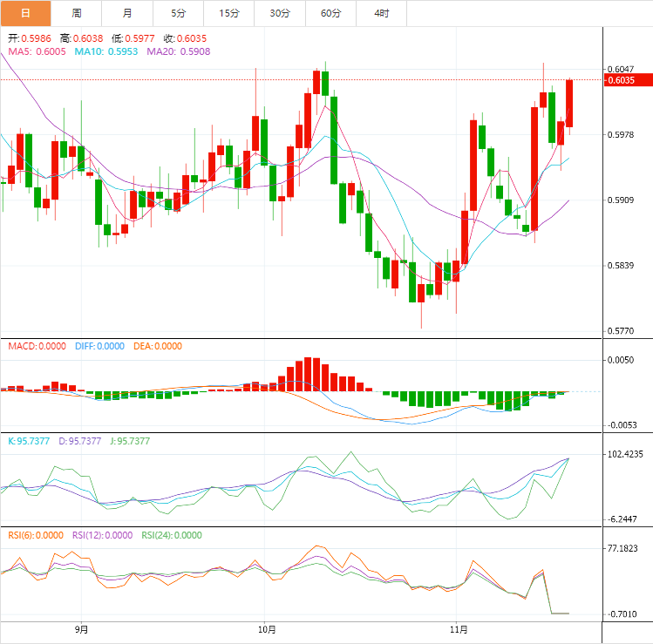Click the MA10: 0.5953 indicator label
653x644 pixels.
click(106, 52)
